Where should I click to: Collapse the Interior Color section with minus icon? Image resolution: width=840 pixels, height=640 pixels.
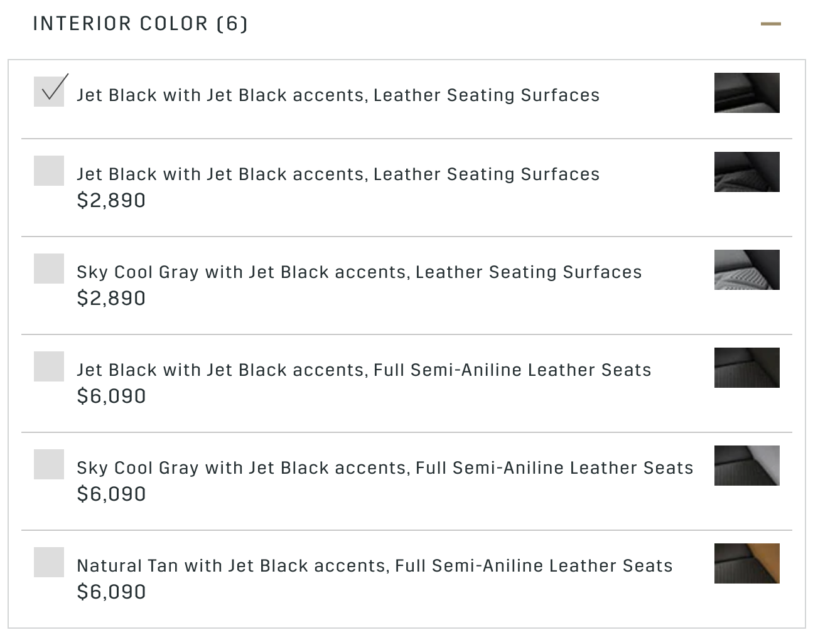[770, 24]
